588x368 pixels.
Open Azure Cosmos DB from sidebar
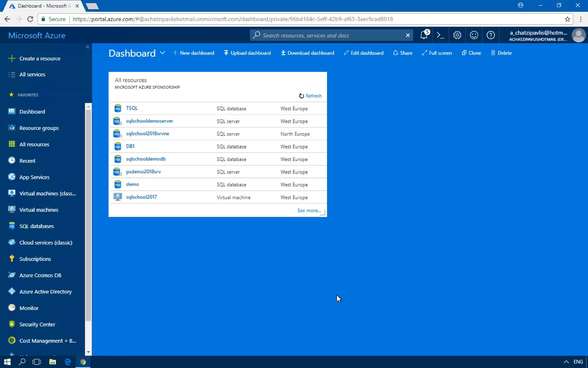pyautogui.click(x=40, y=275)
